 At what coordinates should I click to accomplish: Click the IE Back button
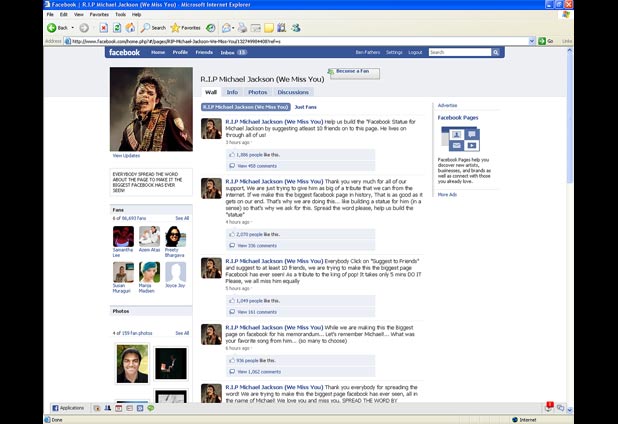coord(57,28)
